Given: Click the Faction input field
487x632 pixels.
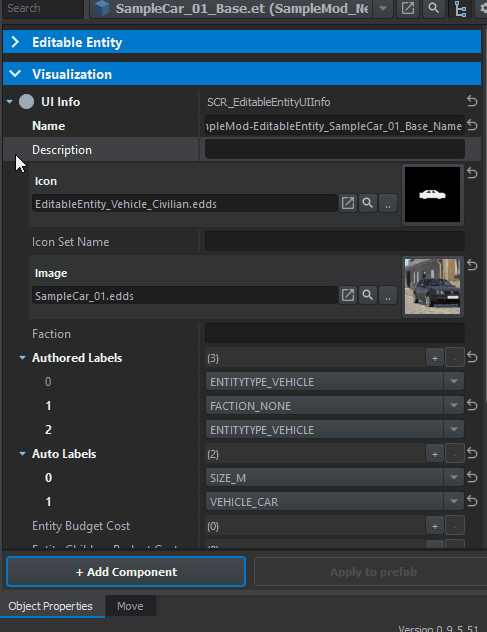Looking at the screenshot, I should [335, 334].
